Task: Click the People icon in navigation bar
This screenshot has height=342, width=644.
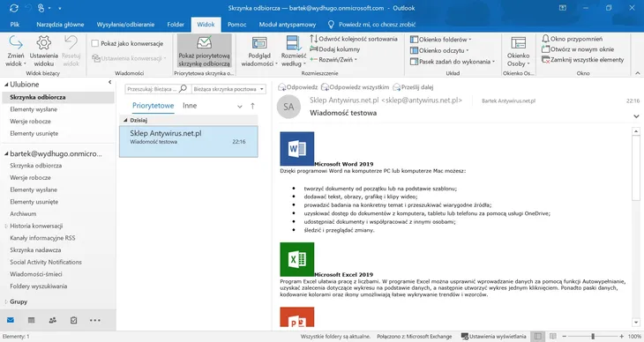Action: [x=53, y=320]
